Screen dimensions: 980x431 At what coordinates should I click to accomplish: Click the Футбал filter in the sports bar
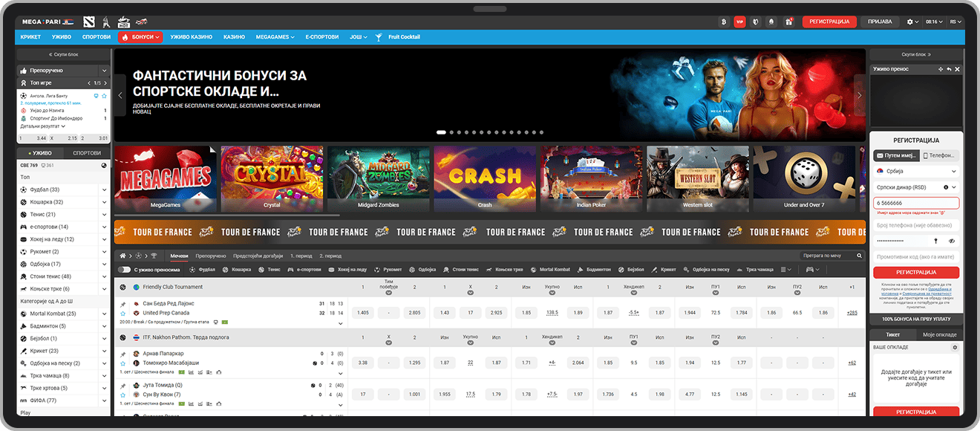coord(202,270)
